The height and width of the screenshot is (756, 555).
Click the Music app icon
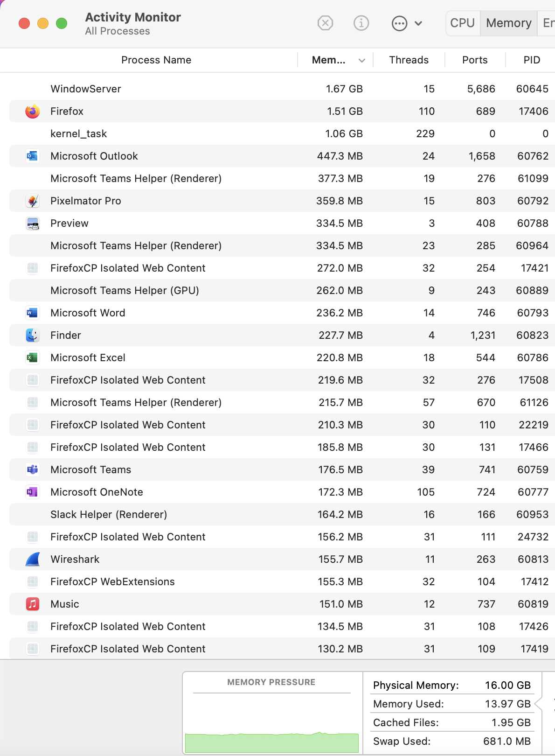tap(32, 604)
